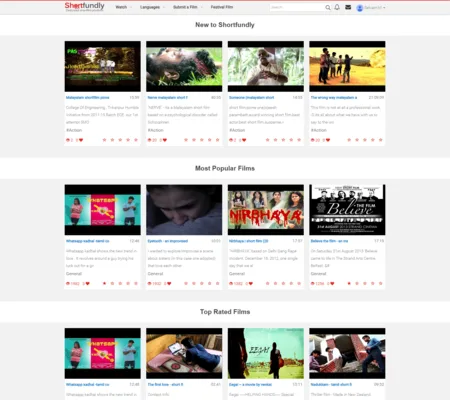Open The wrong way thumbnail of group
This screenshot has height=400, width=450.
click(347, 66)
